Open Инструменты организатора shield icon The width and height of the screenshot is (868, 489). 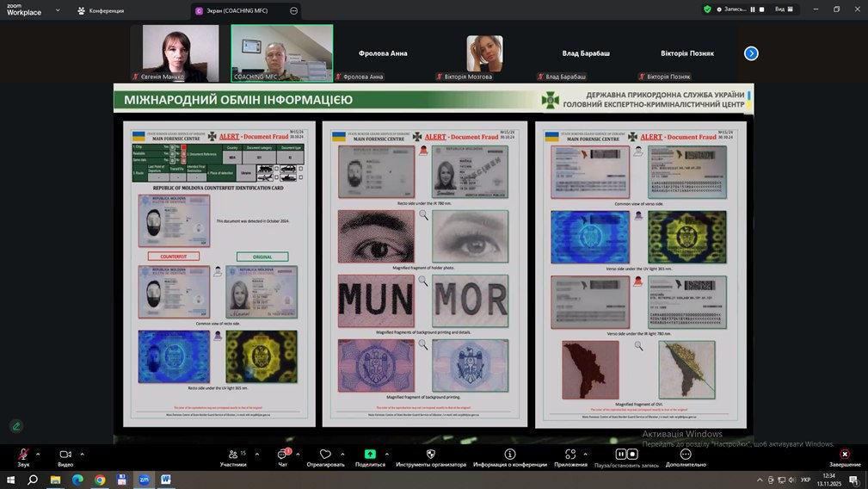(431, 455)
